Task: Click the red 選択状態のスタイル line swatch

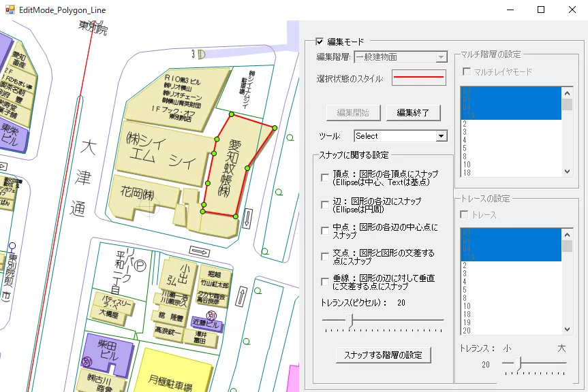Action: click(418, 78)
